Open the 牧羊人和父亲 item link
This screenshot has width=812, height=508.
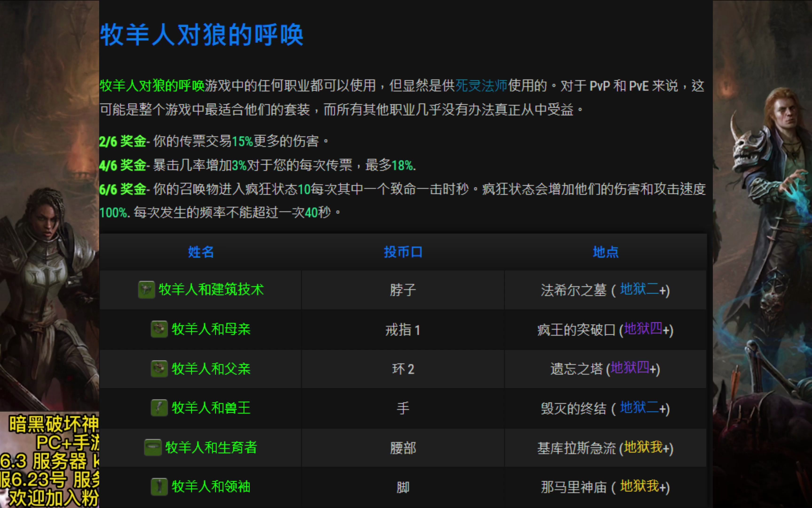pos(211,369)
